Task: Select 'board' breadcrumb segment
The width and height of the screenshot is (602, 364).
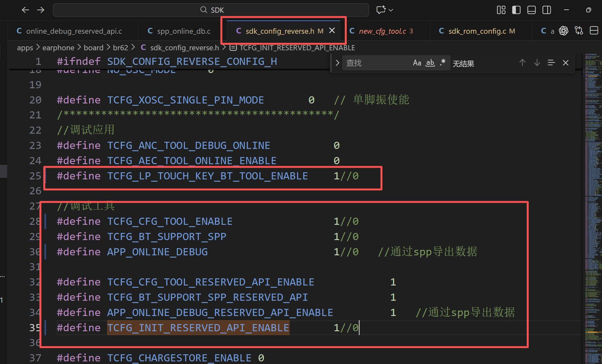Action: (93, 48)
